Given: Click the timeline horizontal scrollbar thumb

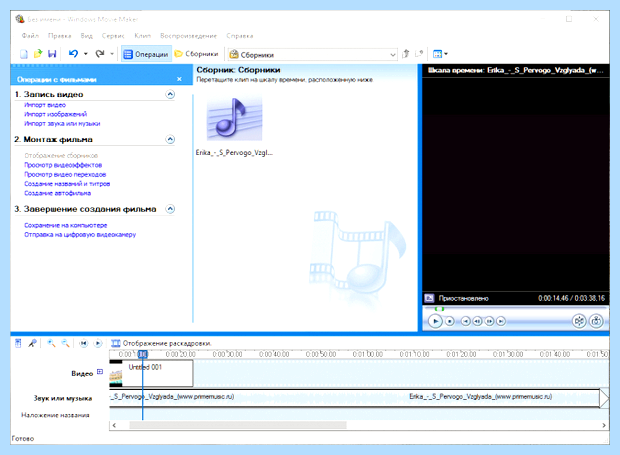Looking at the screenshot, I should [238, 425].
